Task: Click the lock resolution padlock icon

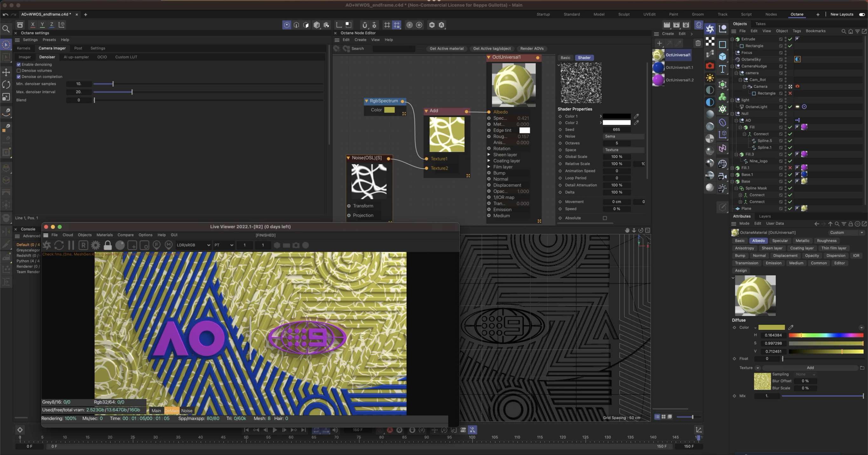Action: pos(107,245)
